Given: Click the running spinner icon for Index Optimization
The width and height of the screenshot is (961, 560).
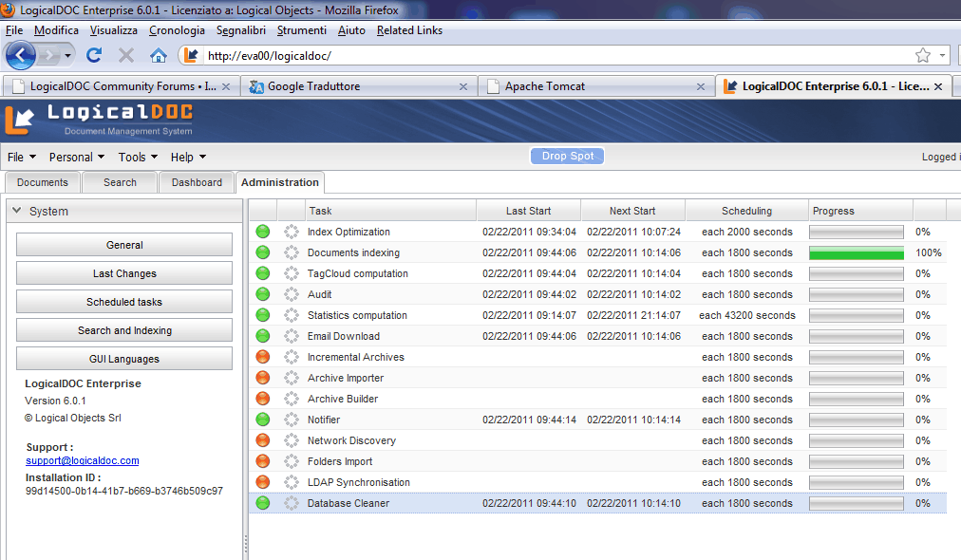Looking at the screenshot, I should tap(292, 232).
